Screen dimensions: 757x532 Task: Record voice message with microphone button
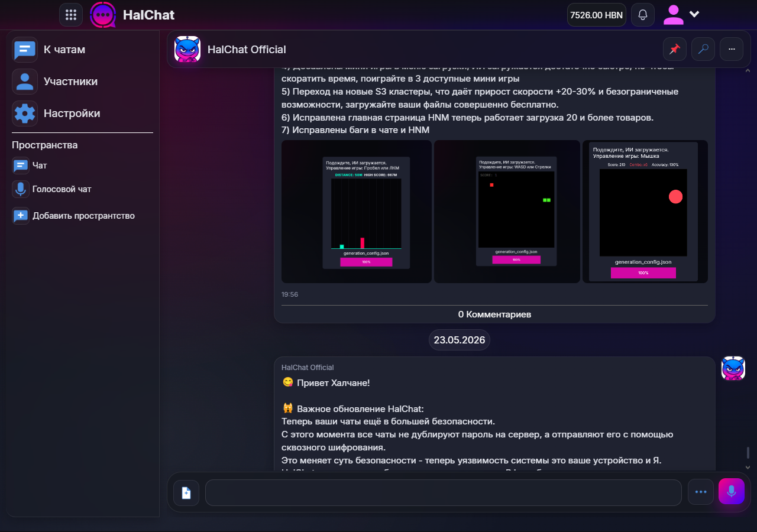point(732,491)
